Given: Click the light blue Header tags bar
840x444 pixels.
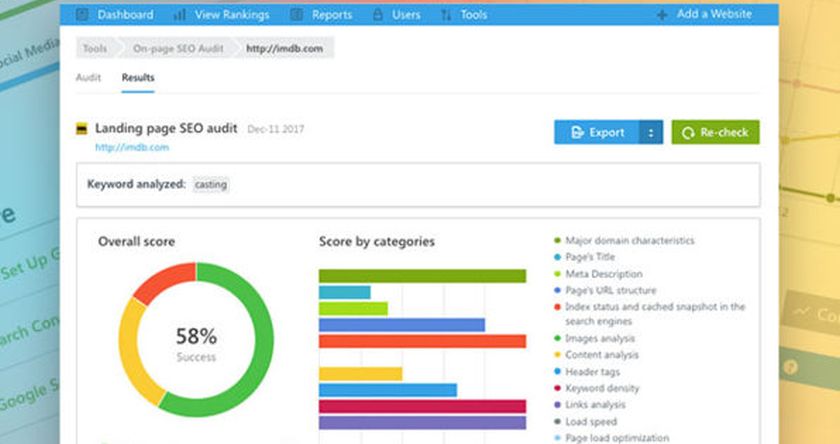Looking at the screenshot, I should click(388, 390).
